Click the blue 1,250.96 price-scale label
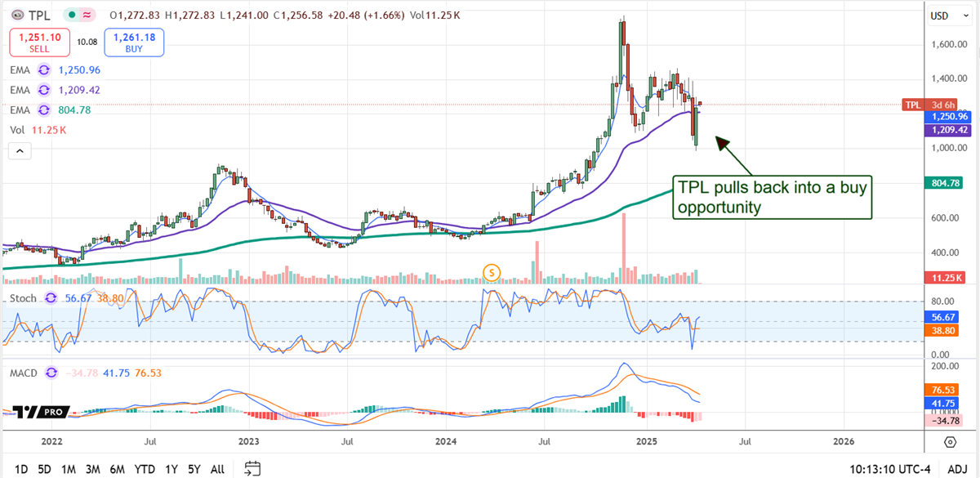Viewport: 980px width, 478px height. click(947, 117)
